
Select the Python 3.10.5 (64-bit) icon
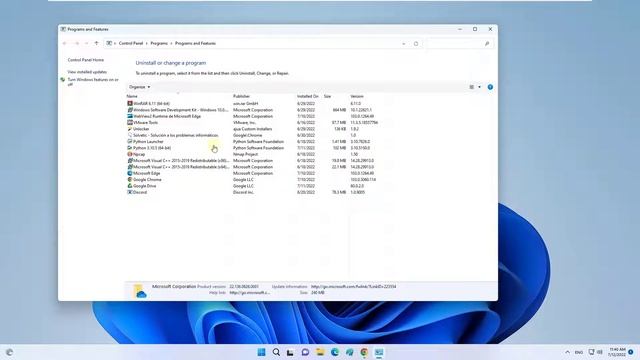click(130, 148)
